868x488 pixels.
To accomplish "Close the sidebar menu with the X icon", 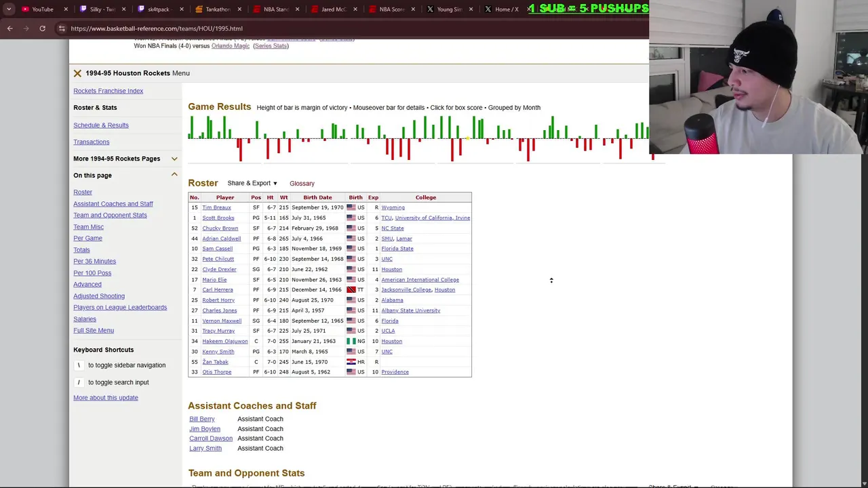I will (77, 73).
